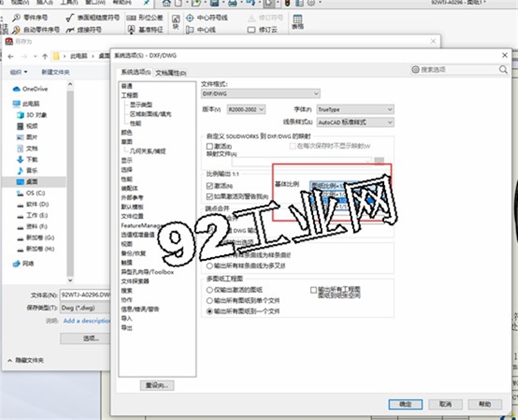Viewport: 518px width, 420px height.
Task: Select 输出所有图纸到单个文件 radio button
Action: tap(209, 300)
